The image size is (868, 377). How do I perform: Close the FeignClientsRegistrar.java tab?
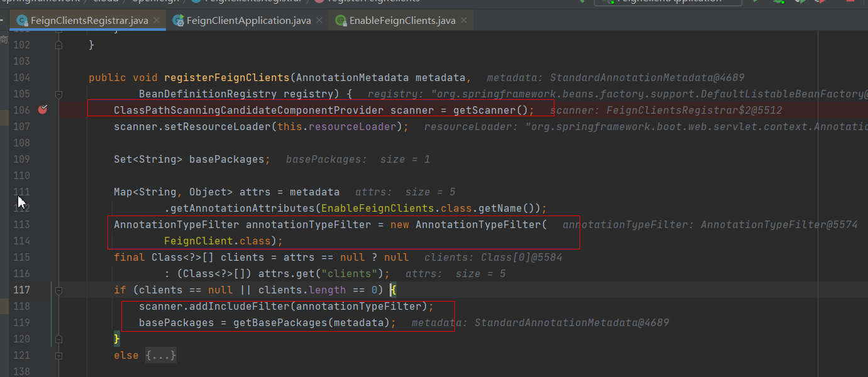point(157,21)
